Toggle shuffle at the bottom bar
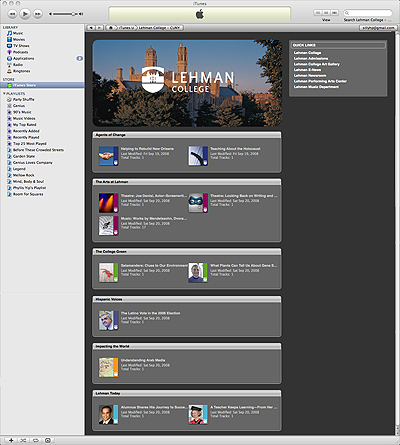400x445 pixels. tap(23, 440)
